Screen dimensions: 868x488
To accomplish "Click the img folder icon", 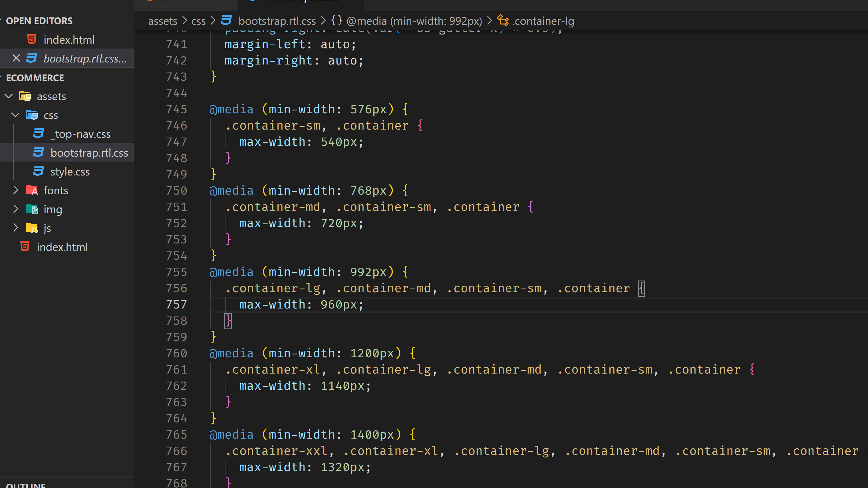I will 32,209.
